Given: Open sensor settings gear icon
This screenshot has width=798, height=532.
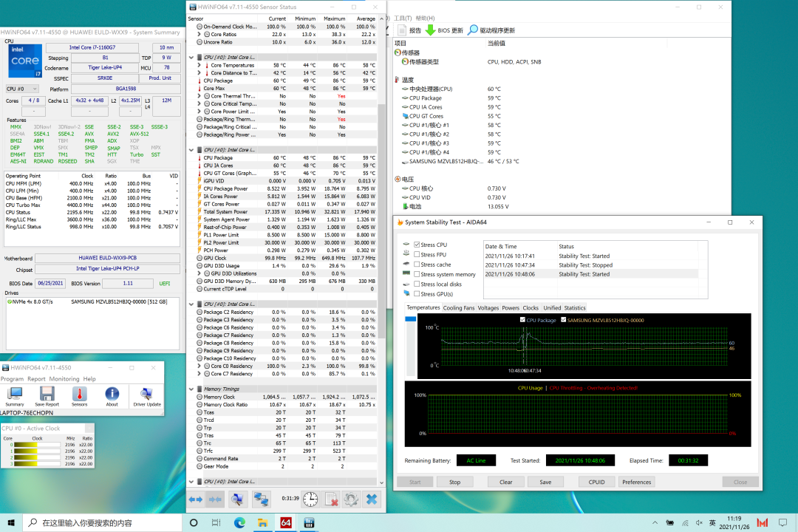Looking at the screenshot, I should point(351,499).
